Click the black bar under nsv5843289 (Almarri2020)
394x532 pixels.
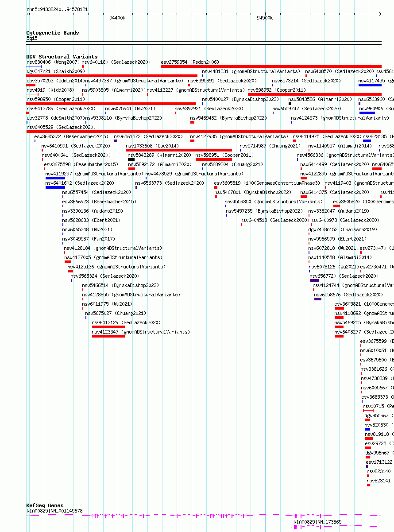pyautogui.click(x=131, y=159)
